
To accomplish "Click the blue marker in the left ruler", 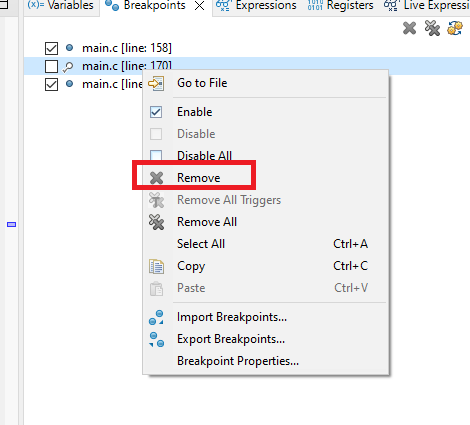I will coord(12,225).
